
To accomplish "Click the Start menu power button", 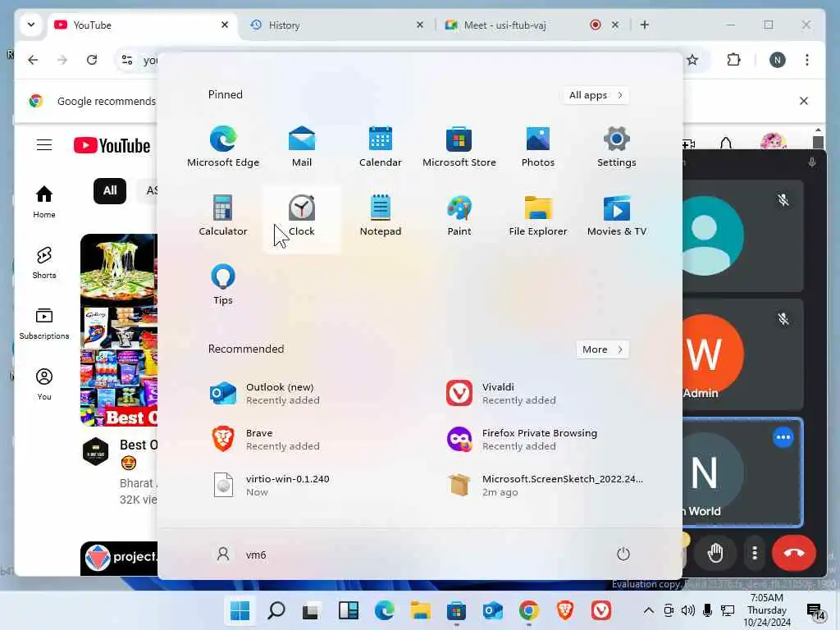I will click(x=623, y=554).
